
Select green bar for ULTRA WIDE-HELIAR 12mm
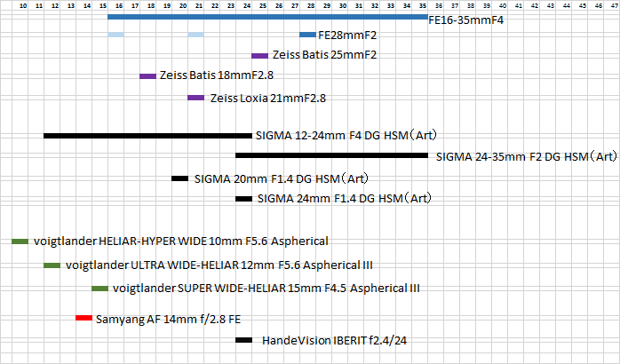pos(52,265)
